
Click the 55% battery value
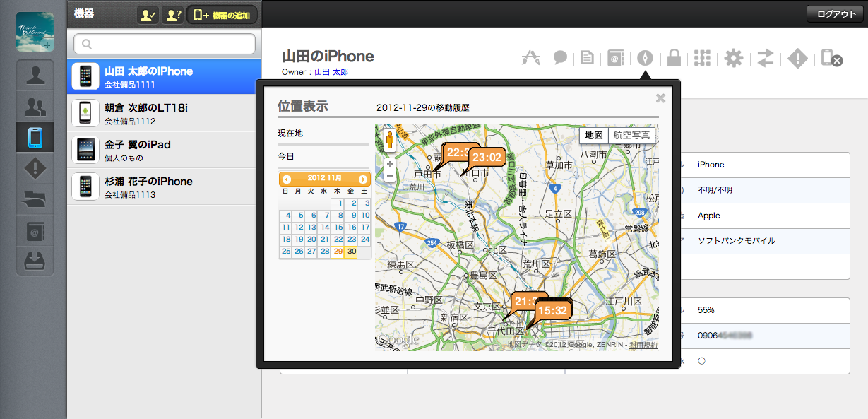tap(706, 310)
